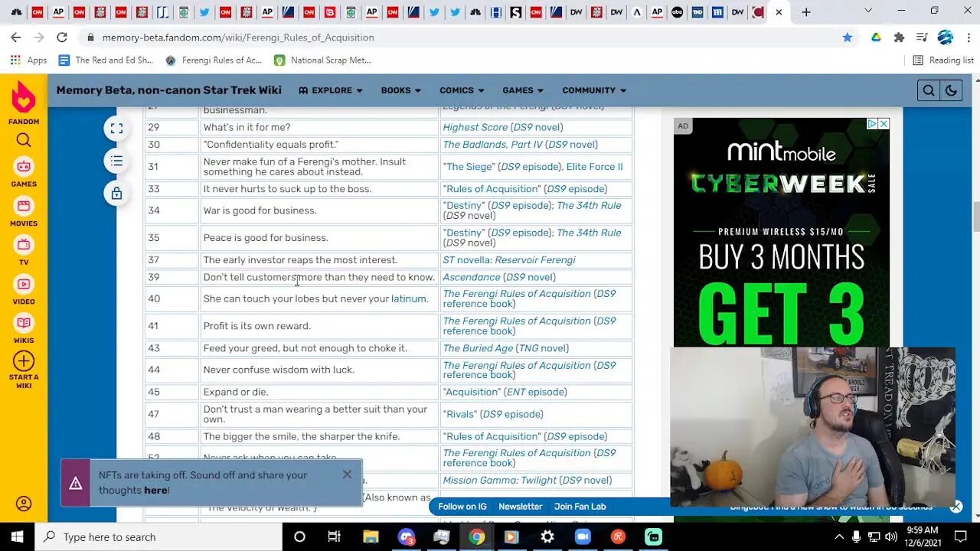Open Chrome from the taskbar
The width and height of the screenshot is (980, 551).
pos(477,537)
